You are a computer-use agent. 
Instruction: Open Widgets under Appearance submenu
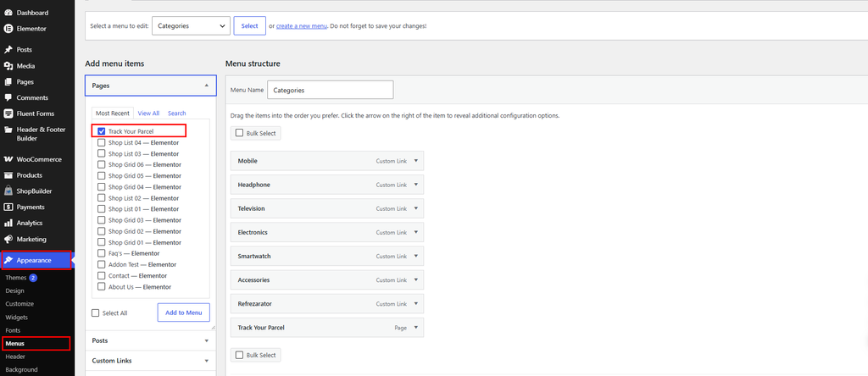click(x=17, y=318)
